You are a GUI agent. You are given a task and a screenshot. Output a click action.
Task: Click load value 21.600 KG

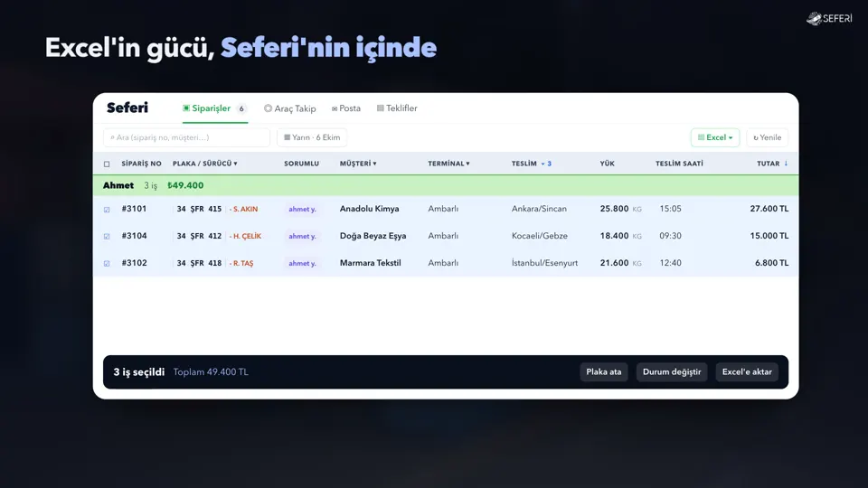620,263
